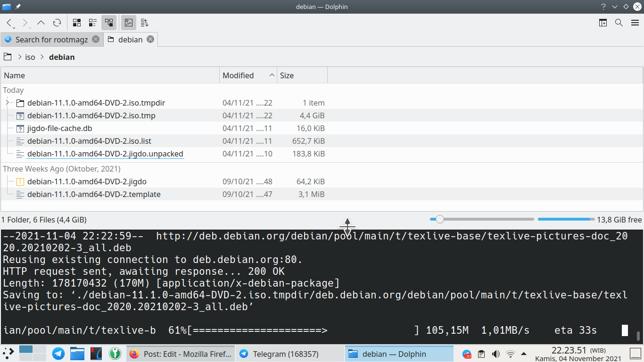Switch to the Telegram taskbar window
The image size is (644, 362).
(289, 354)
